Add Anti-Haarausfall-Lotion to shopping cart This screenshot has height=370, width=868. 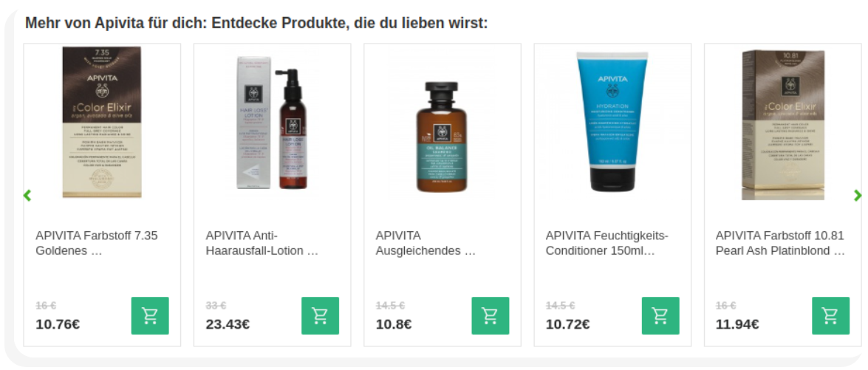320,316
